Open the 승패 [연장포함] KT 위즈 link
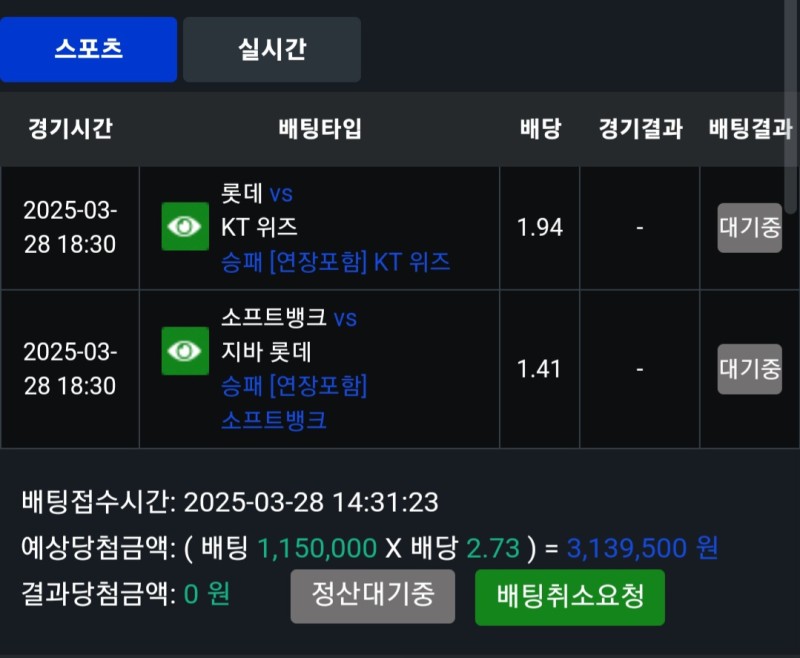Screen dimensions: 800x658 coord(335,262)
